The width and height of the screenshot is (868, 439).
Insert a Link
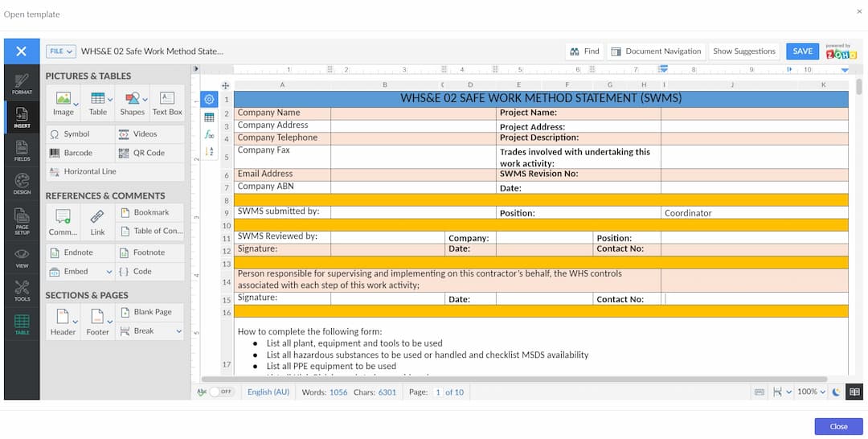[x=98, y=222]
